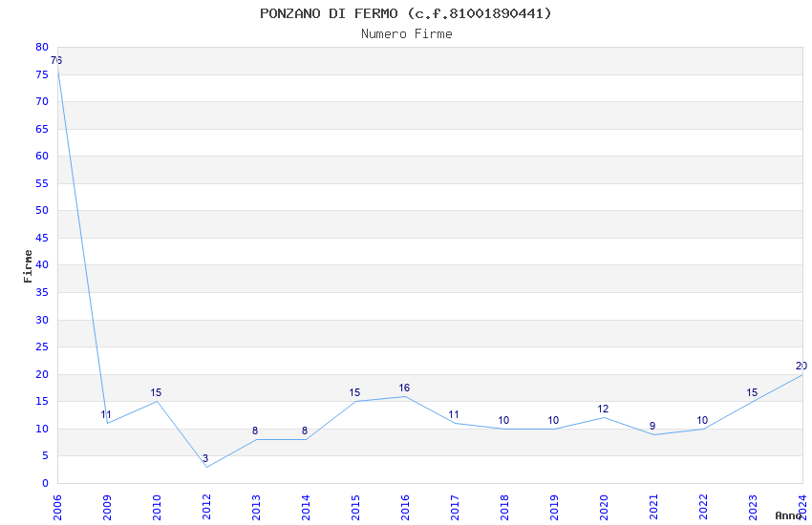Click the y-axis tick label 55
This screenshot has width=812, height=525.
tap(42, 183)
